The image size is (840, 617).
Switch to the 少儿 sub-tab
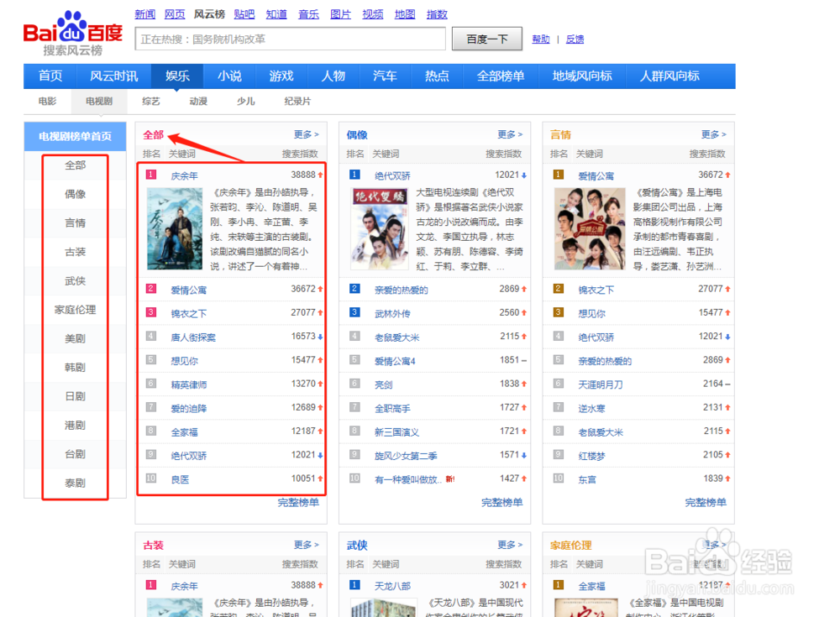(x=246, y=102)
